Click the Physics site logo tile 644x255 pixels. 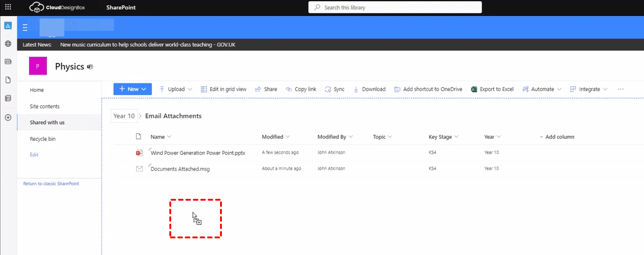pyautogui.click(x=38, y=66)
